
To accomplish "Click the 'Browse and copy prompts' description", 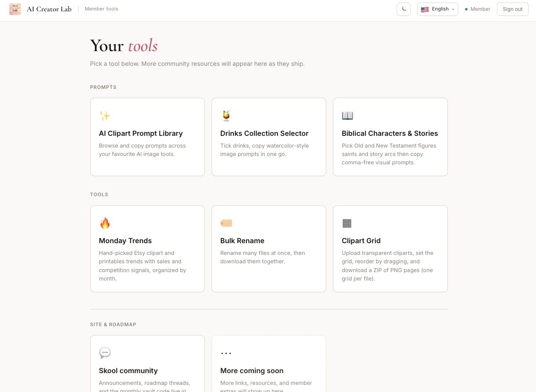I will [x=142, y=150].
